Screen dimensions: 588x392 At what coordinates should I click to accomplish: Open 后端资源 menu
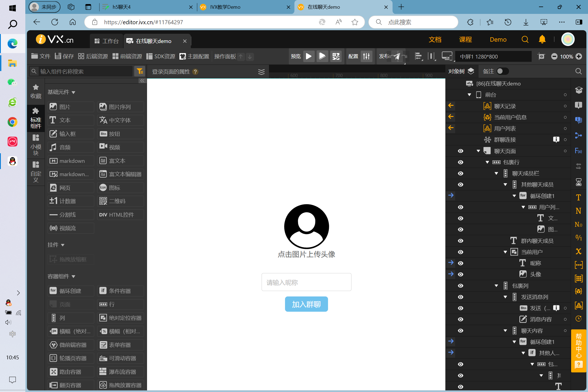click(x=93, y=56)
